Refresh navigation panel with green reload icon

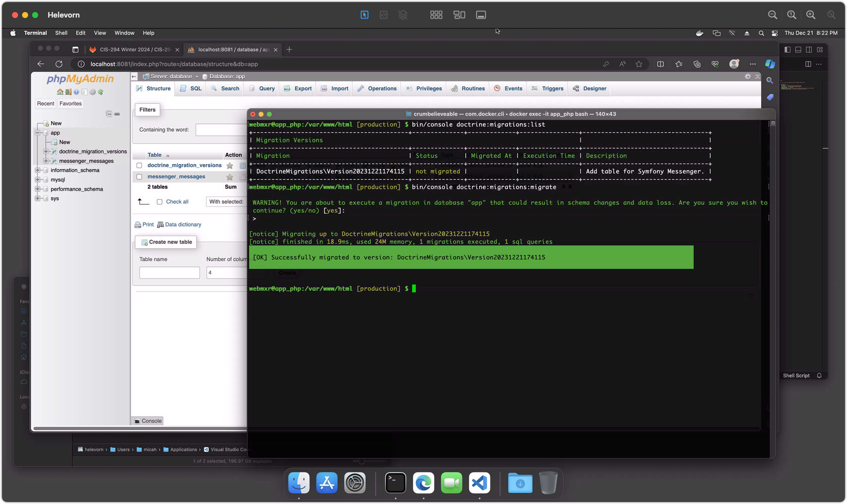click(x=101, y=92)
